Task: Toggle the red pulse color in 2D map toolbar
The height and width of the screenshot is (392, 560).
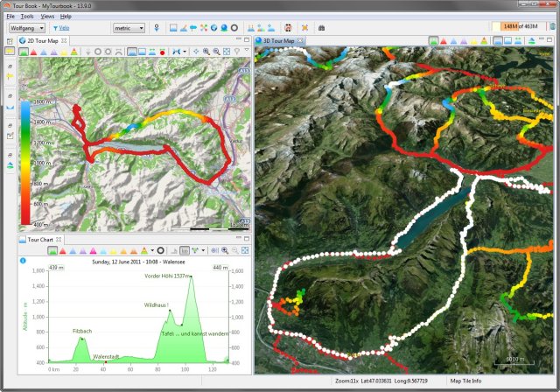Action: (x=33, y=52)
